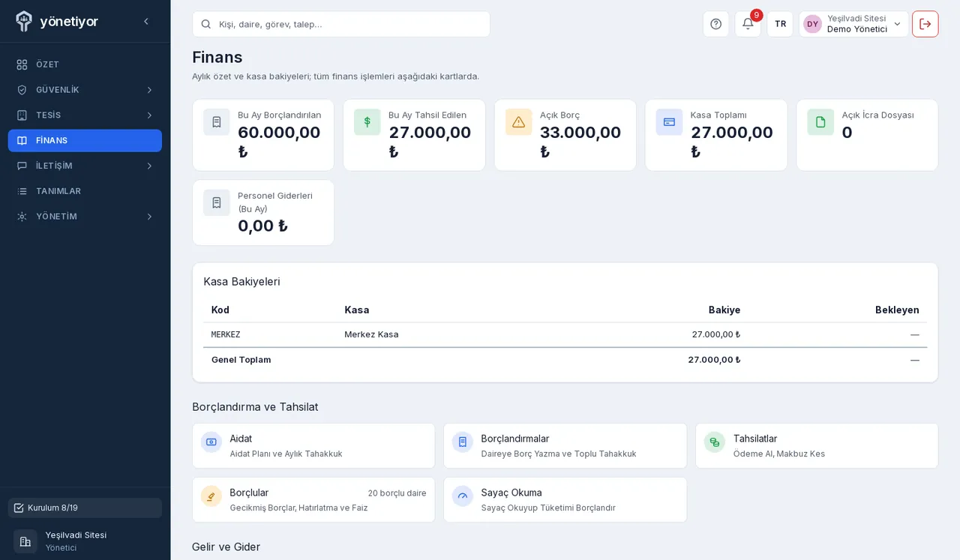The height and width of the screenshot is (560, 960).
Task: Click the Aidat tile icon
Action: (211, 442)
